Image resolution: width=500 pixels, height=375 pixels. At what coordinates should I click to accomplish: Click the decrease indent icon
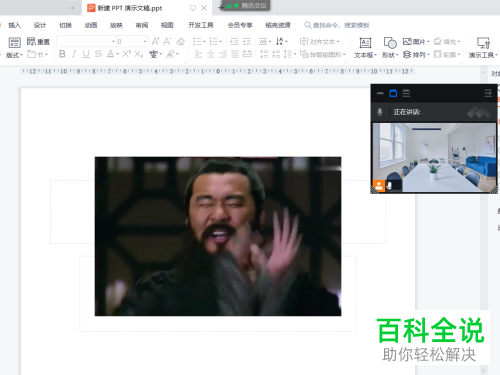click(x=234, y=42)
